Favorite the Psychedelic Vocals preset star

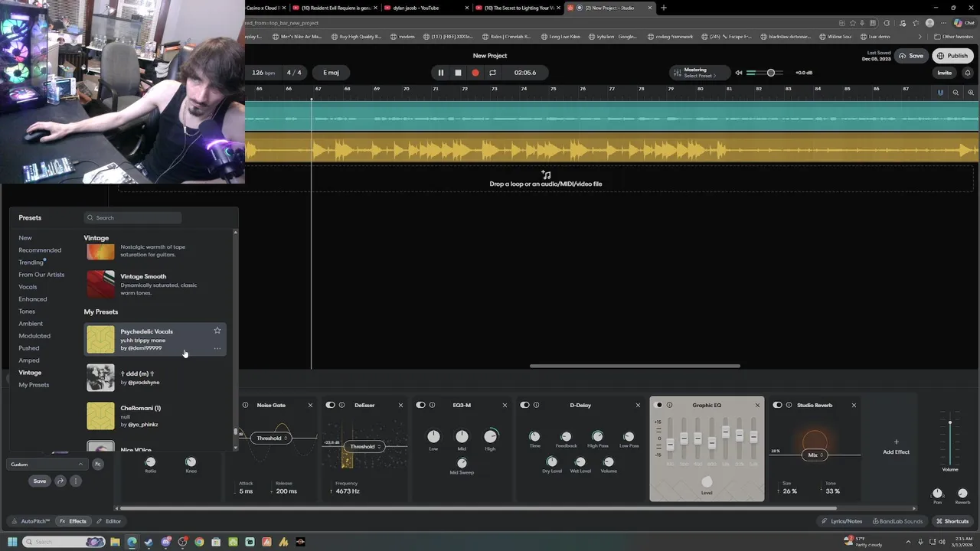tap(217, 331)
